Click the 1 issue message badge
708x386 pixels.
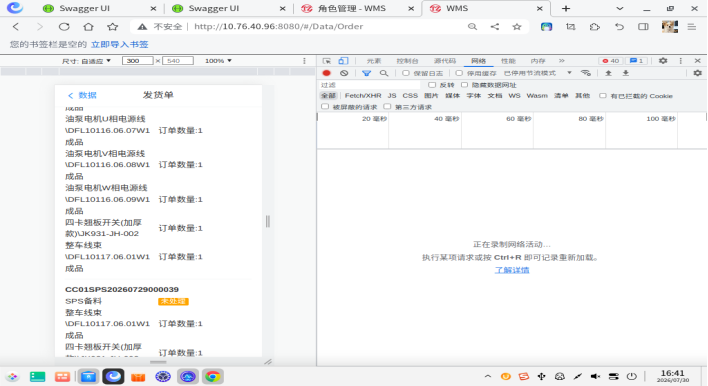coord(637,60)
